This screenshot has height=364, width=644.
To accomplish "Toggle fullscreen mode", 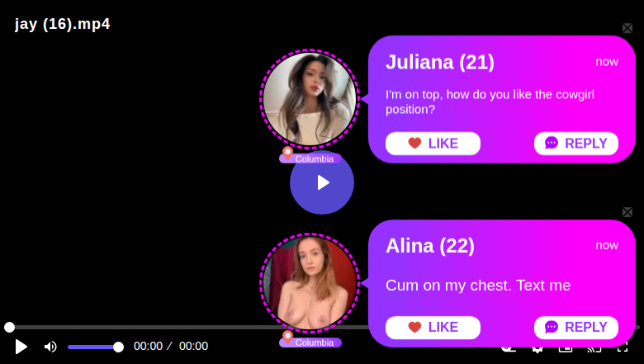I will [623, 348].
